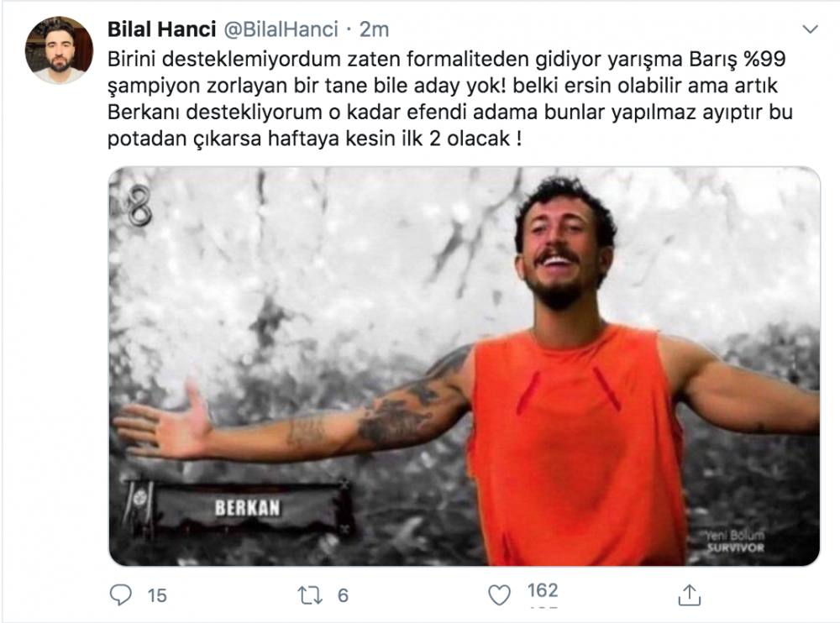Click the 2m tweet timestamp
The image size is (840, 623).
[374, 29]
